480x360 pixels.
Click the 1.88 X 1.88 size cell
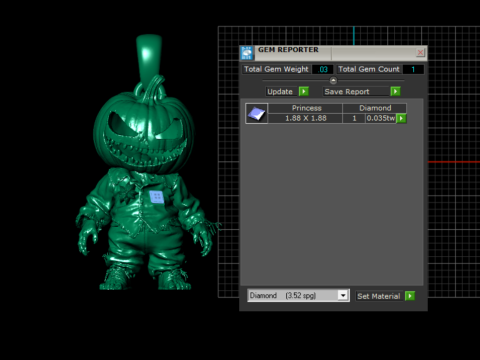[x=305, y=118]
